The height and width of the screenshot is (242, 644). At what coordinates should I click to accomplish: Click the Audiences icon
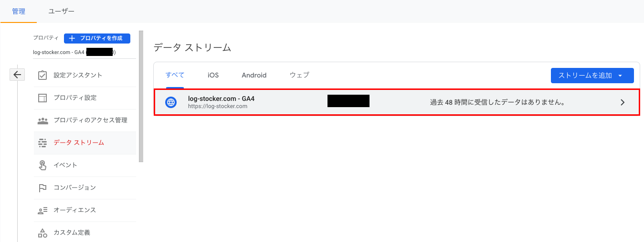42,210
